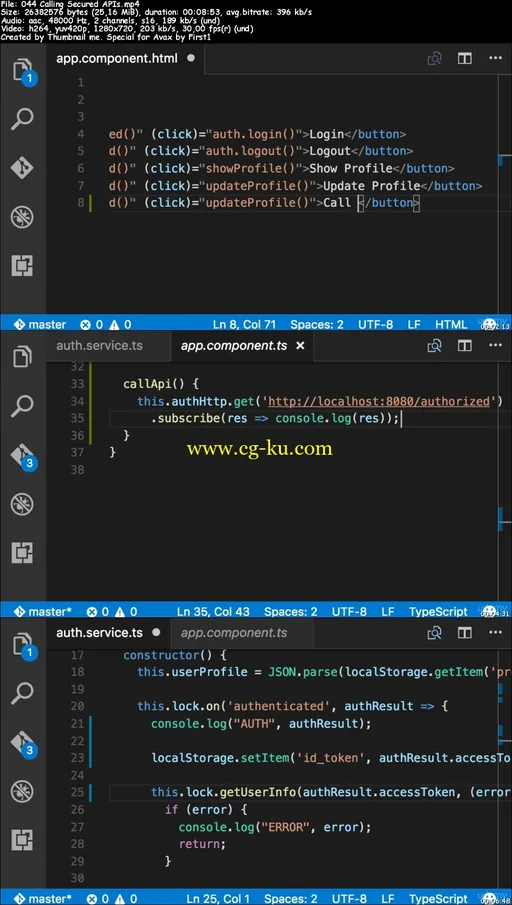Click the return; statement on line 28
This screenshot has height=905, width=512.
202,844
